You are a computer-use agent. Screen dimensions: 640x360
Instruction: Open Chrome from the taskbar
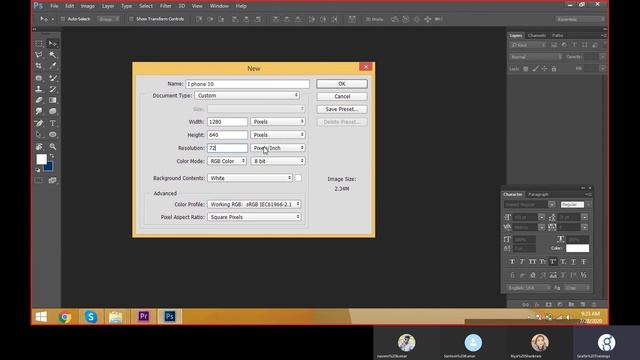click(64, 317)
